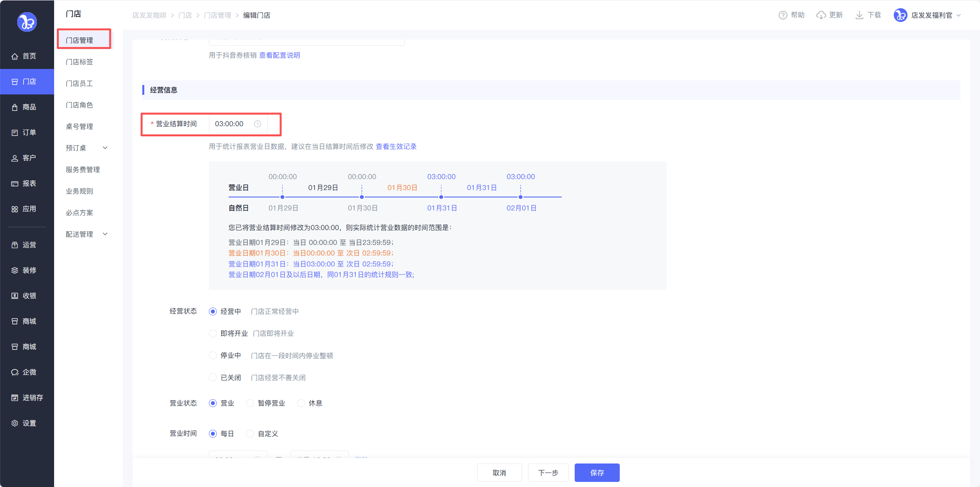Screen dimensions: 980x487
Task: Click the 设置 gear icon
Action: pyautogui.click(x=15, y=424)
